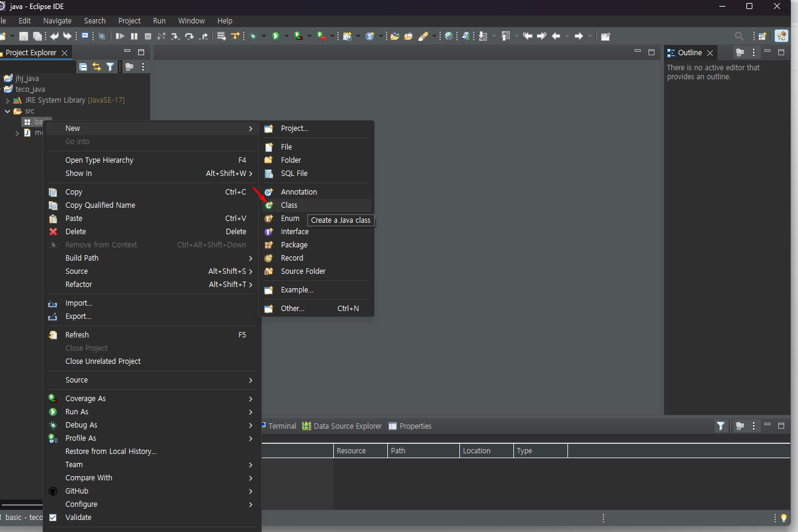Viewport: 798px width, 532px height.
Task: Choose Copy Qualified Name in context menu
Action: coord(152,205)
